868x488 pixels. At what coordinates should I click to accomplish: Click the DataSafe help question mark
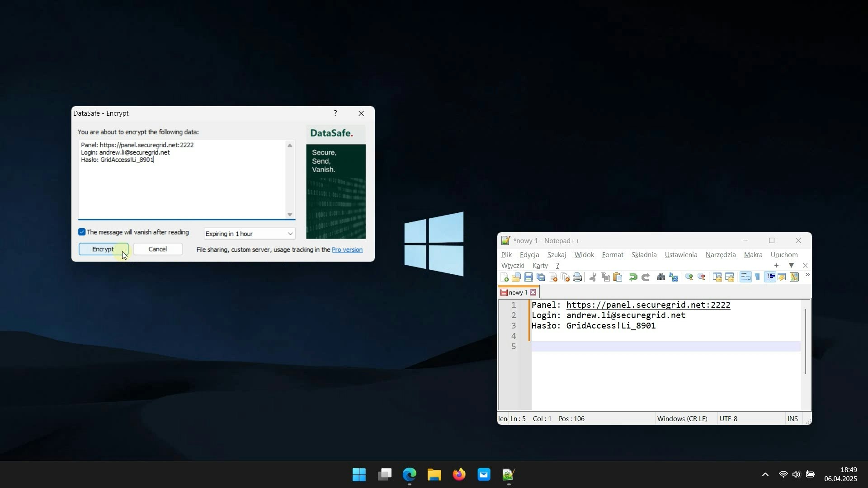coord(335,113)
